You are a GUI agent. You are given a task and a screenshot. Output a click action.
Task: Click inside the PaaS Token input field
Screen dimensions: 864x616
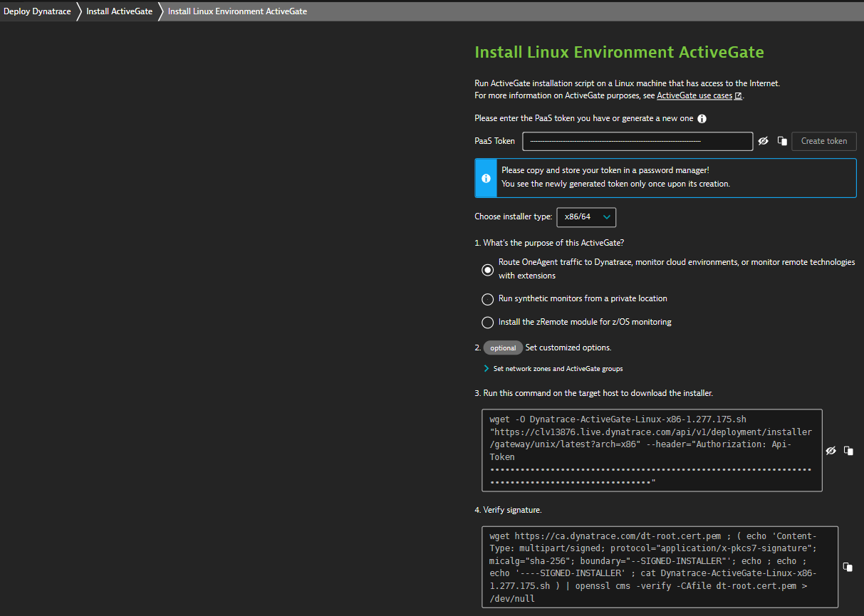[x=637, y=141]
